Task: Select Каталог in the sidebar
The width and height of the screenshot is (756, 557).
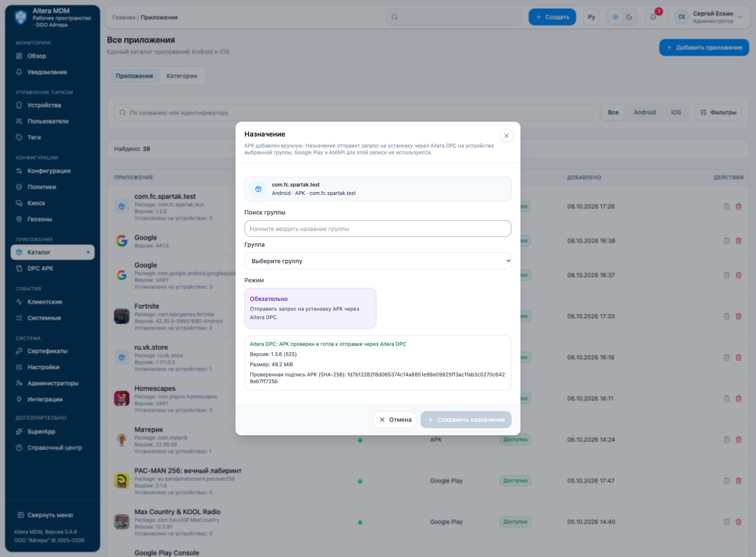Action: [x=53, y=252]
